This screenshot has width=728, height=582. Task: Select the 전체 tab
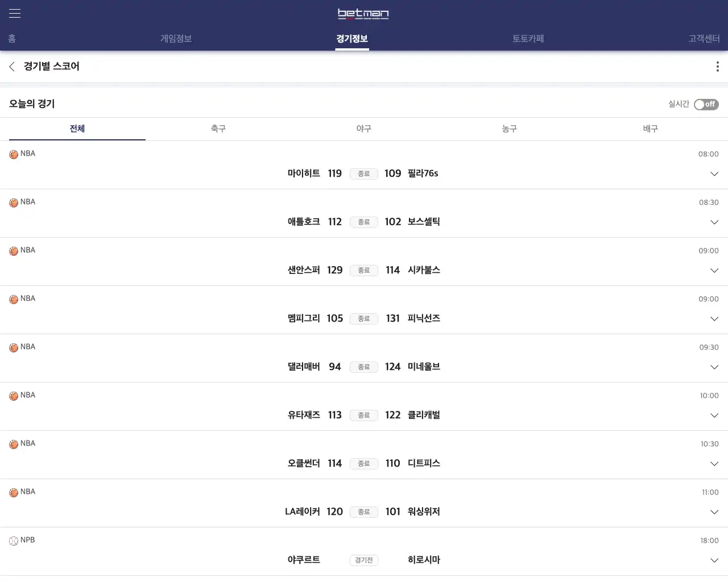[x=77, y=129]
